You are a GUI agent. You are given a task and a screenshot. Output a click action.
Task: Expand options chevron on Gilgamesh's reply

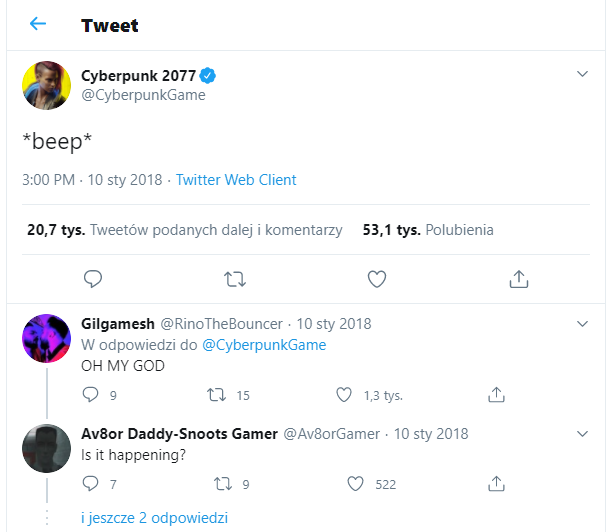(583, 324)
